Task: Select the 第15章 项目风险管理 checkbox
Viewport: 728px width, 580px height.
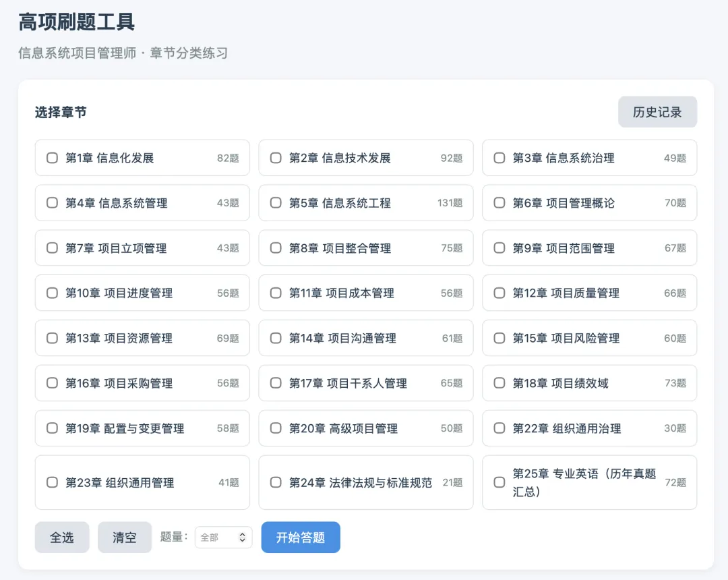Action: point(499,338)
